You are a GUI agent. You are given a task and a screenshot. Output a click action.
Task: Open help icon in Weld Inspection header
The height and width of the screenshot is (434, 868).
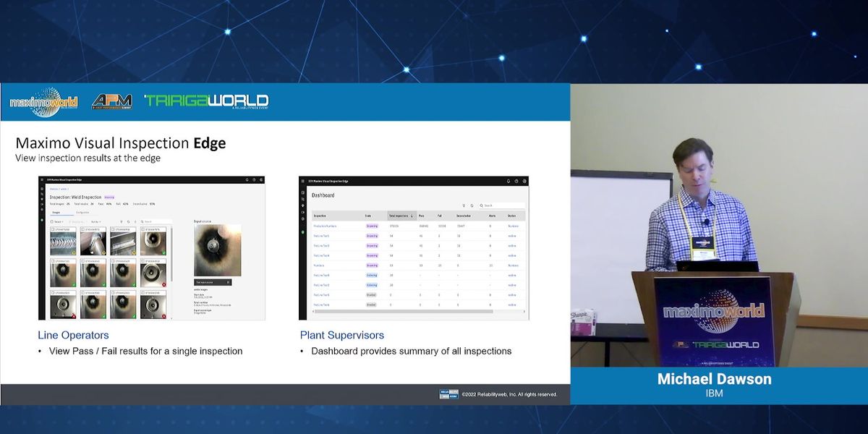(254, 179)
